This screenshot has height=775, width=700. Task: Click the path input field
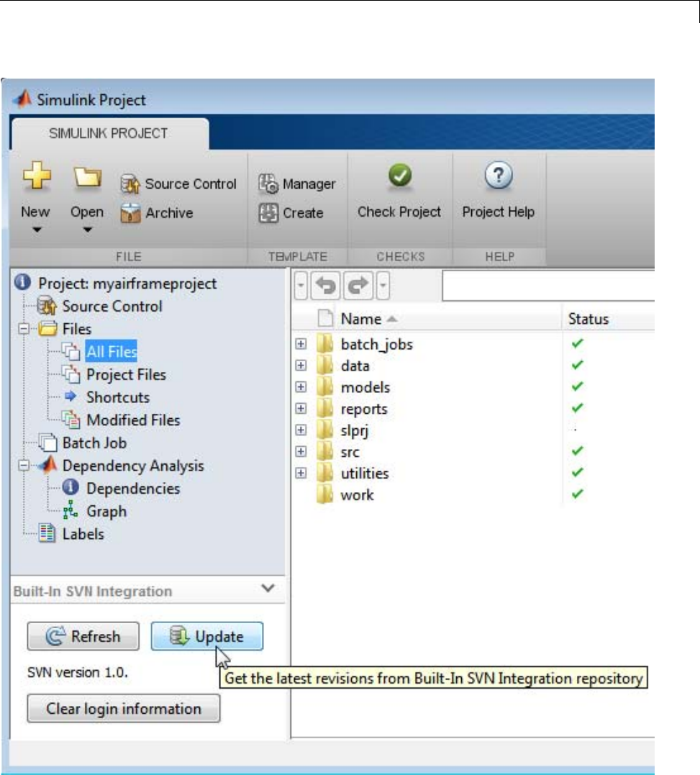point(548,286)
